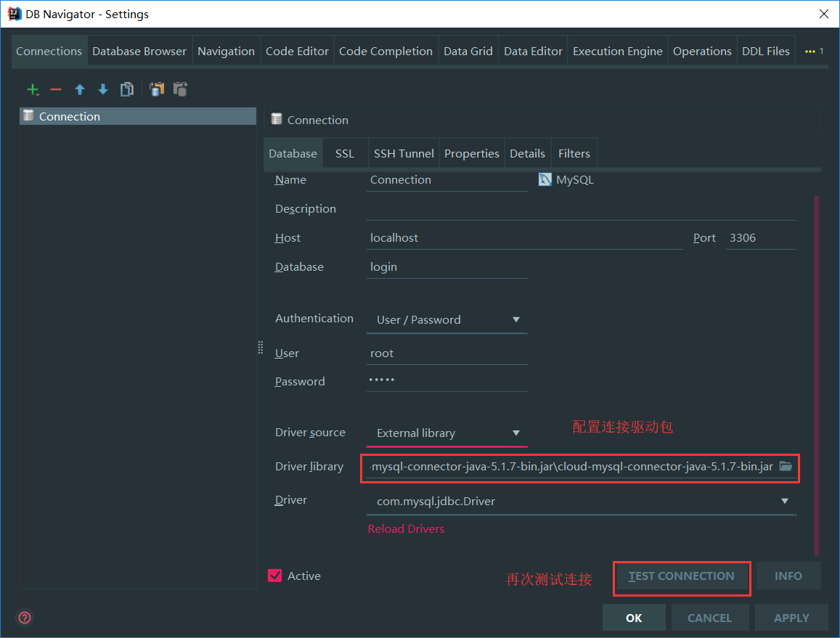Create a new connection with the green plus icon

pyautogui.click(x=33, y=89)
